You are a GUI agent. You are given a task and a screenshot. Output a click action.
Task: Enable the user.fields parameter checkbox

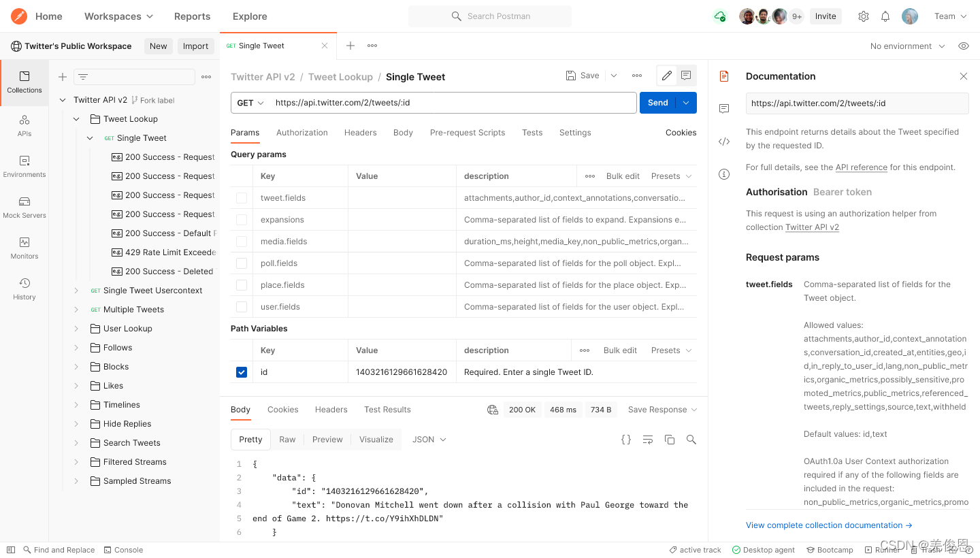click(242, 307)
